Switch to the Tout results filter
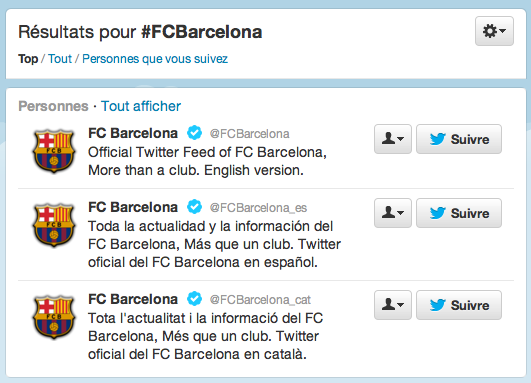The height and width of the screenshot is (383, 531). tap(60, 59)
